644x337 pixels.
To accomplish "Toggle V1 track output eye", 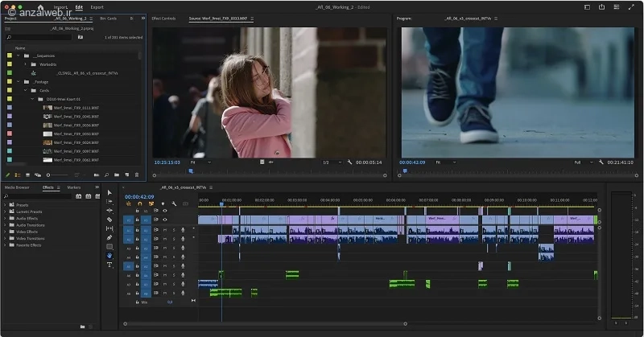I will [x=165, y=220].
